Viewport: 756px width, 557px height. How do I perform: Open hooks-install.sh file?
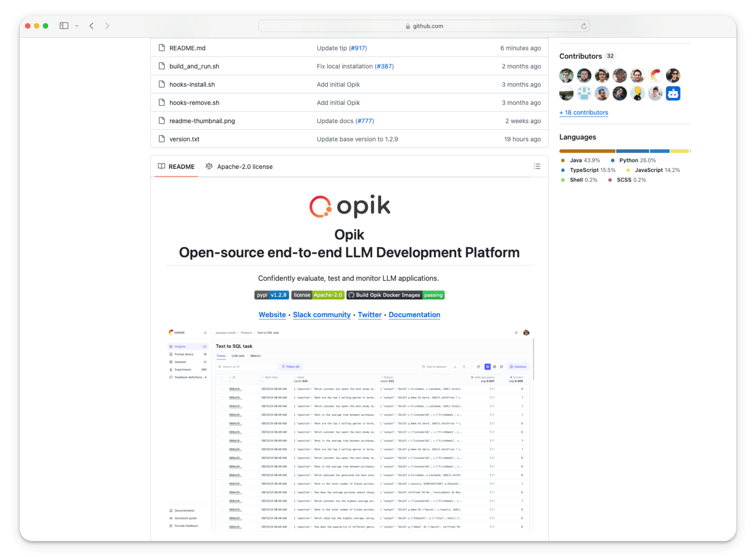tap(192, 84)
